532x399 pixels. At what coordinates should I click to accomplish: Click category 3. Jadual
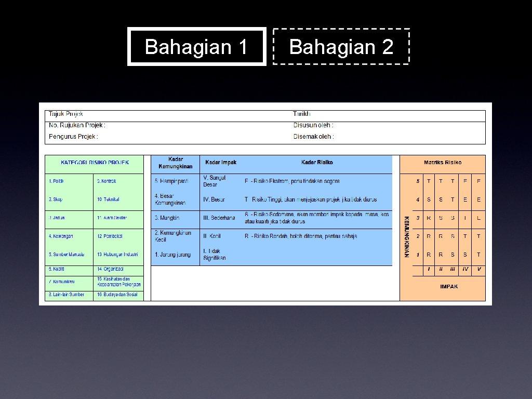pyautogui.click(x=57, y=218)
